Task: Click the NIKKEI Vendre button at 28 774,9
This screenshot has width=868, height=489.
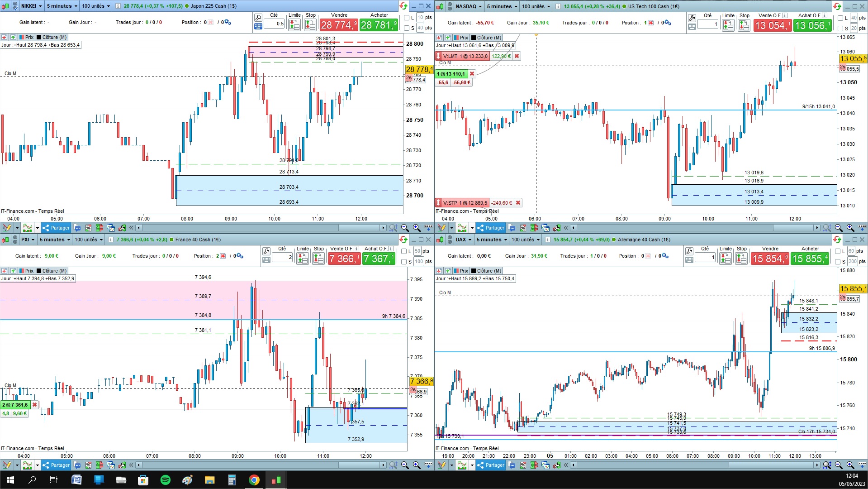Action: pyautogui.click(x=339, y=25)
